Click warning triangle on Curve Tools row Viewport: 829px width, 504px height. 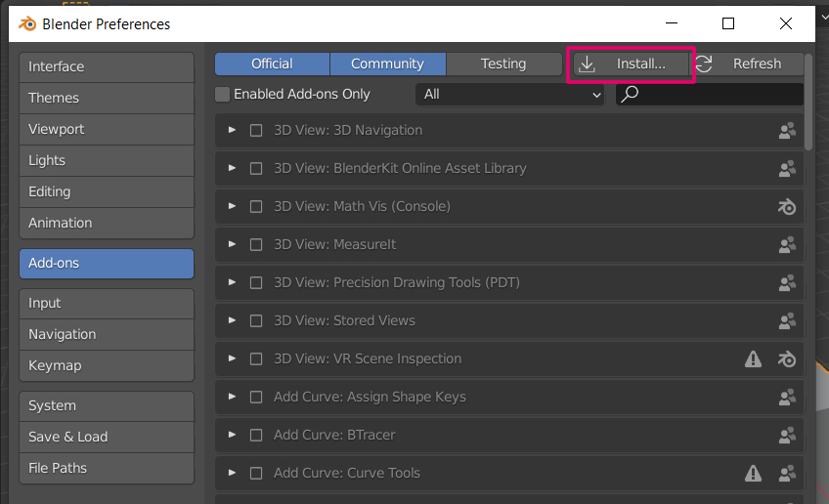click(753, 474)
